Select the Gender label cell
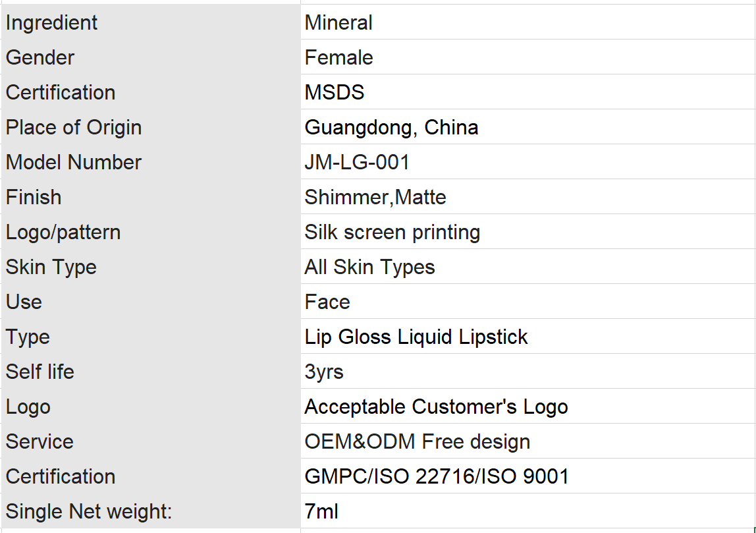 [151, 57]
